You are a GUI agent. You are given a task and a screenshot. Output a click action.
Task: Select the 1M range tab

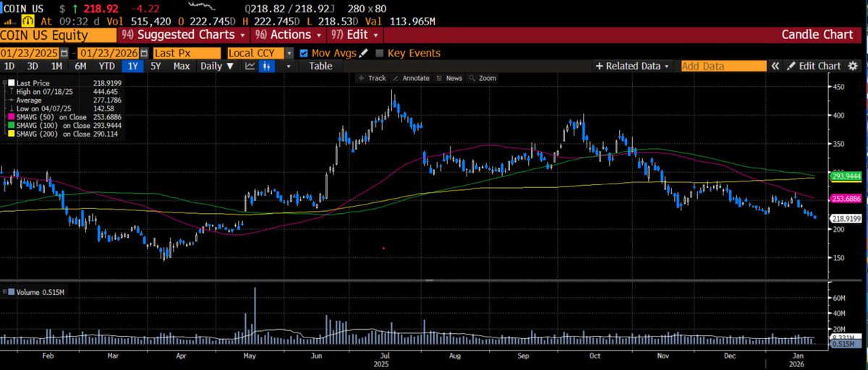56,66
